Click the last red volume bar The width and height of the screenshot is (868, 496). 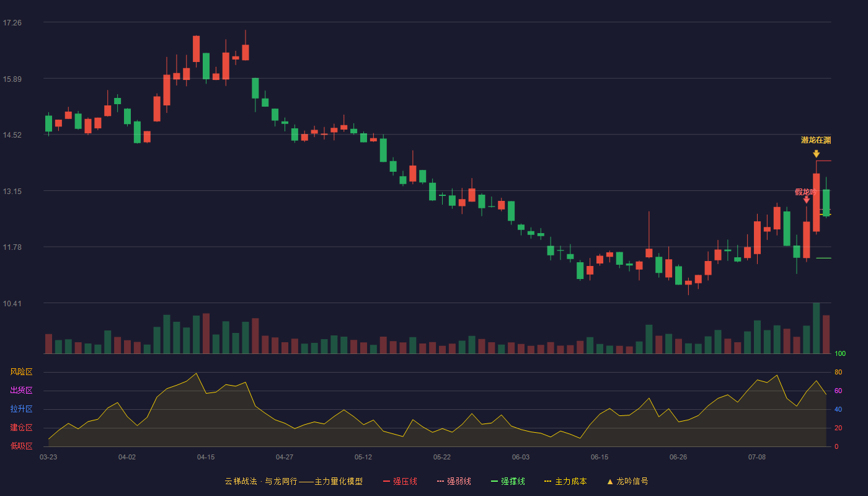coord(826,334)
